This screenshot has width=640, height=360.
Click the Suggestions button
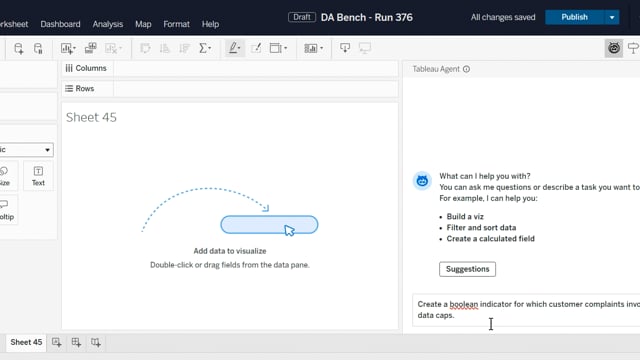[x=467, y=269]
